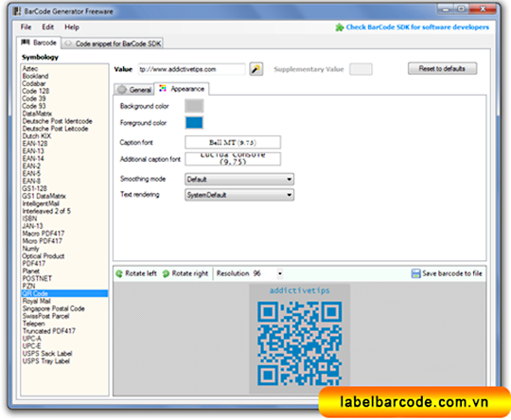This screenshot has height=420, width=511.
Task: Click the key icon next to Value field
Action: coord(256,69)
